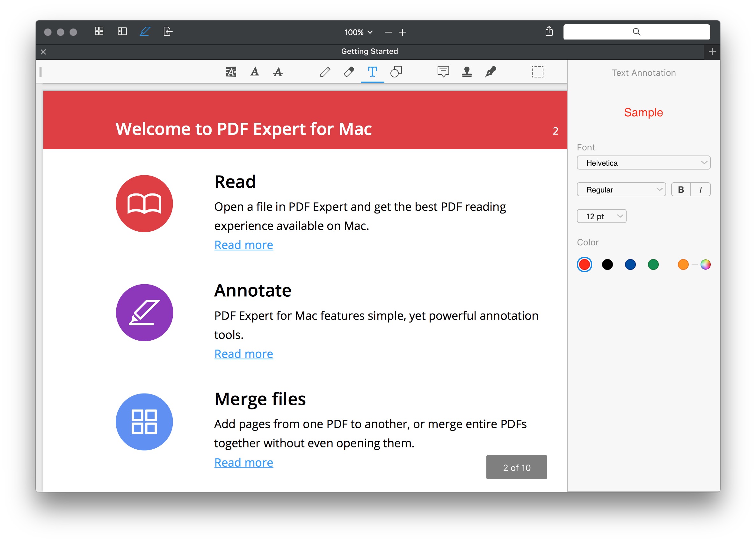Add a new tab with plus button

(x=712, y=51)
